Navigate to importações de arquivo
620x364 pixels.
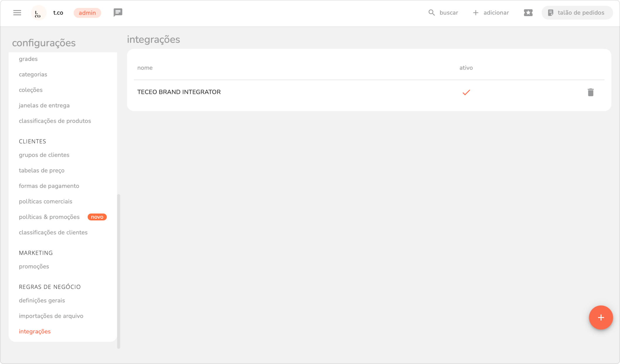[51, 316]
